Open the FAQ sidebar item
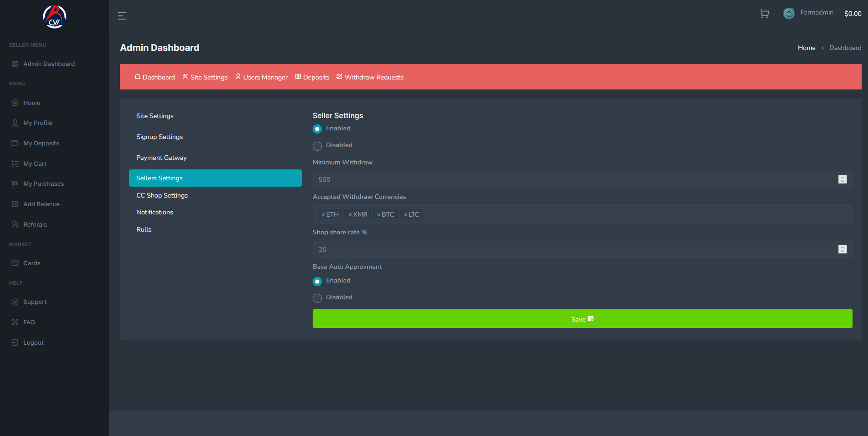The width and height of the screenshot is (868, 436). tap(29, 322)
